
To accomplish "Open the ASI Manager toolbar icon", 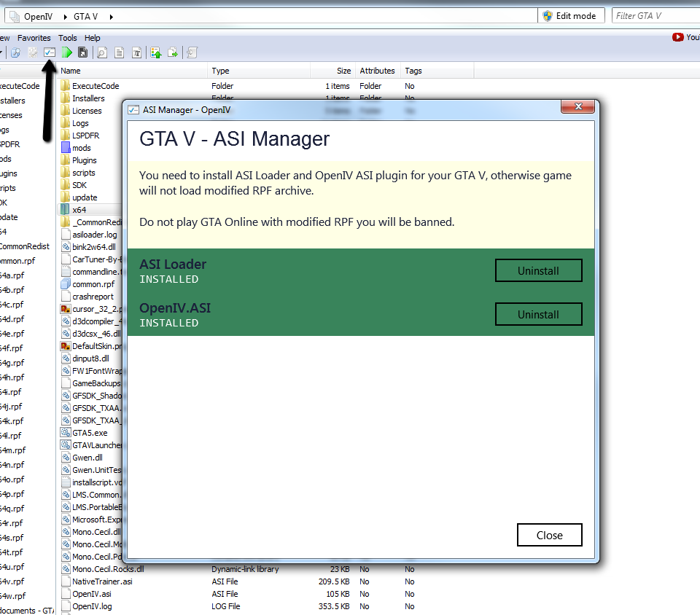I will [x=50, y=52].
